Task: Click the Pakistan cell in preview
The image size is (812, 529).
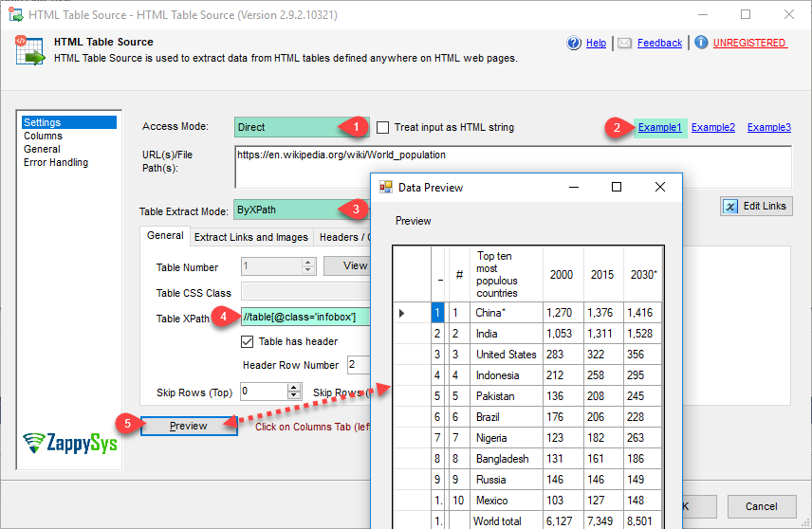Action: [x=507, y=396]
